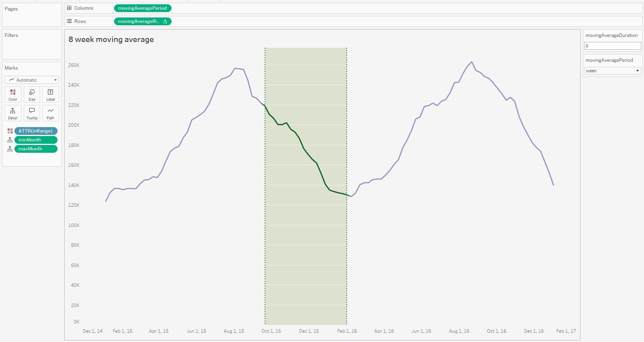Open the Color marks card
644x342 pixels.
coord(13,94)
